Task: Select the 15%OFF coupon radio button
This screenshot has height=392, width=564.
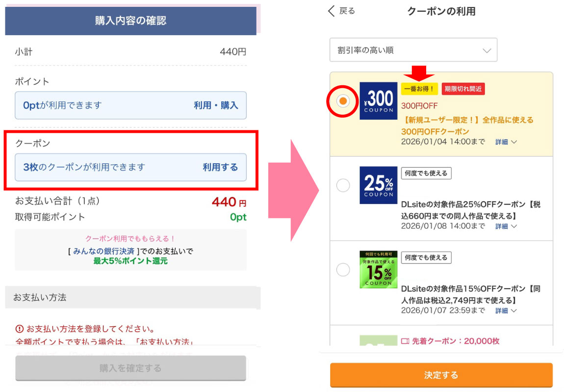Action: 343,269
